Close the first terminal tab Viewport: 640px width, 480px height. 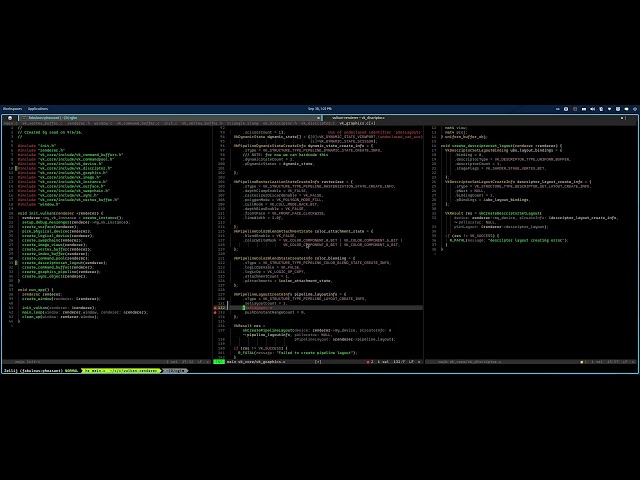point(318,118)
